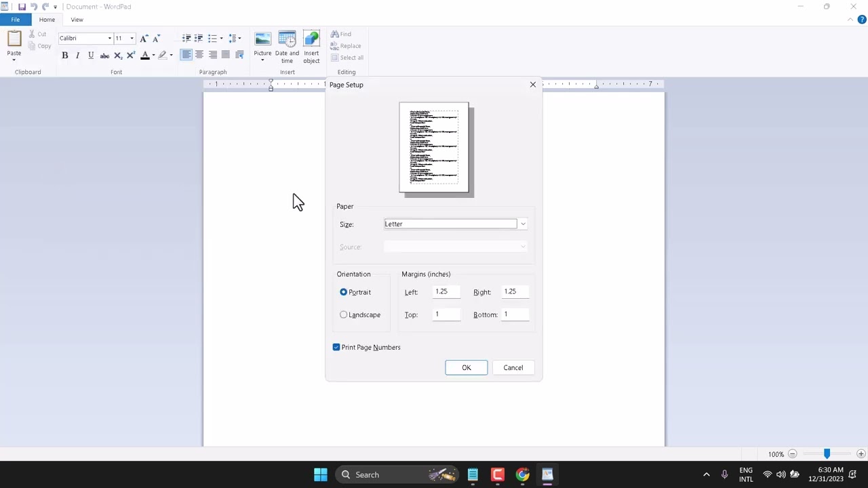Image resolution: width=868 pixels, height=488 pixels.
Task: Open Windows Start menu
Action: (321, 474)
